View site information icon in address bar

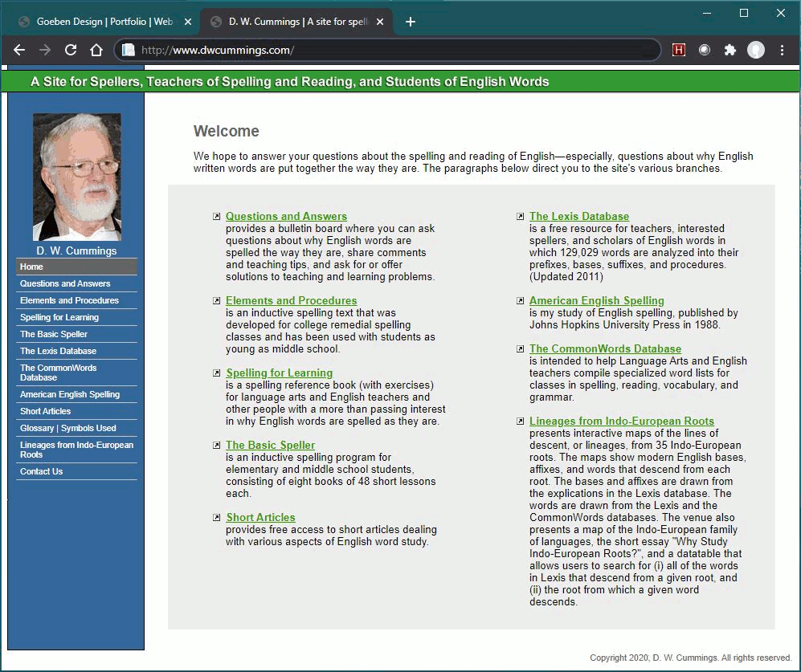coord(129,50)
